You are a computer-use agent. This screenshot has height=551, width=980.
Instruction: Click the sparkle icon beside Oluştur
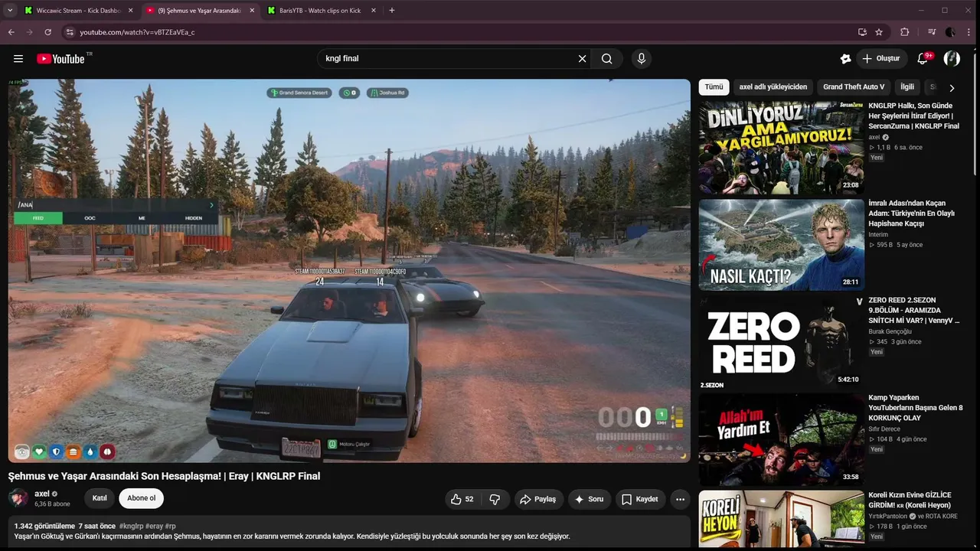[845, 59]
